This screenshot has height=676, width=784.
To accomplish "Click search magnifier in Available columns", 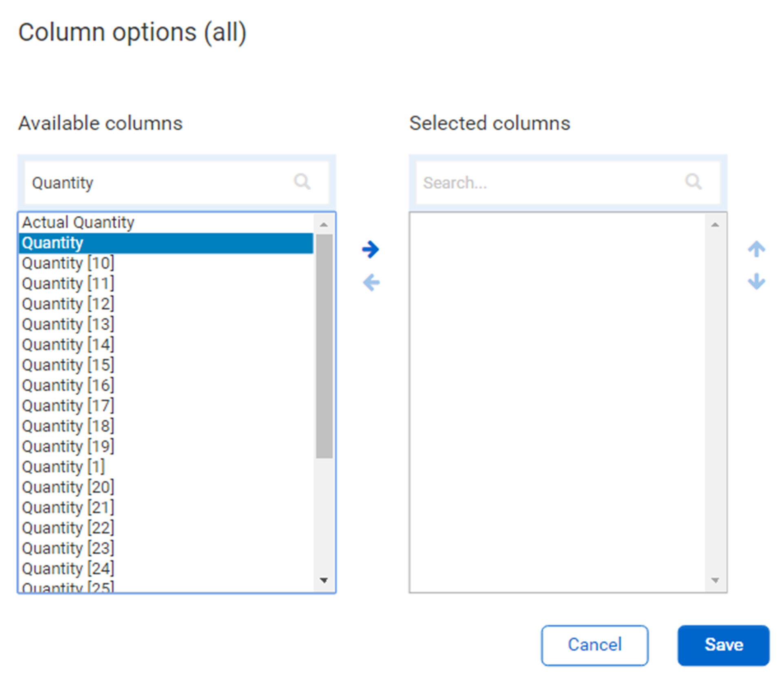I will click(302, 182).
